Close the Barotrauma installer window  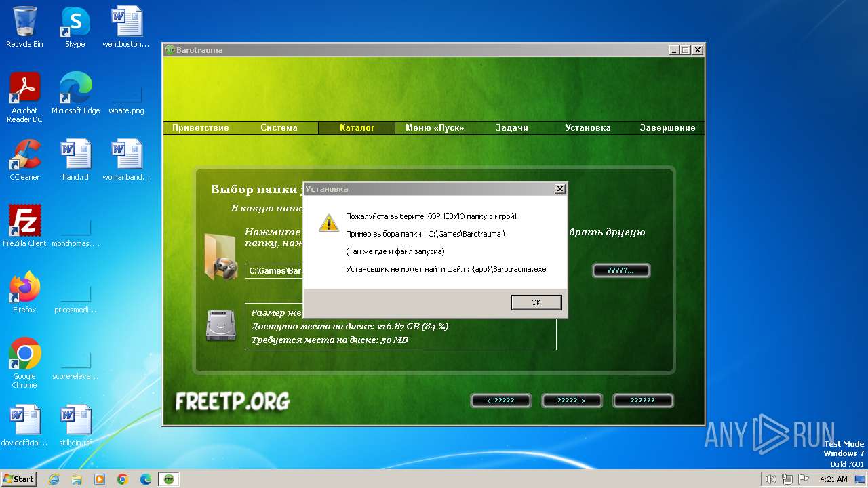pyautogui.click(x=697, y=50)
